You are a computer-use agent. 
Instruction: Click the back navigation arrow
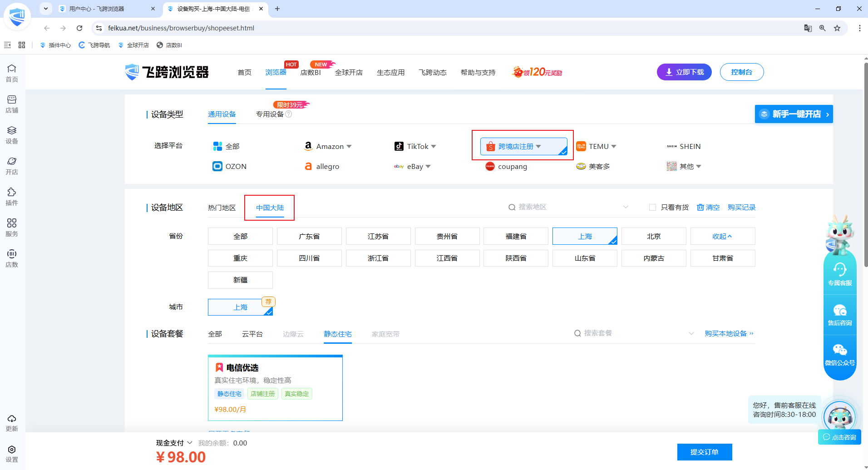pos(47,28)
